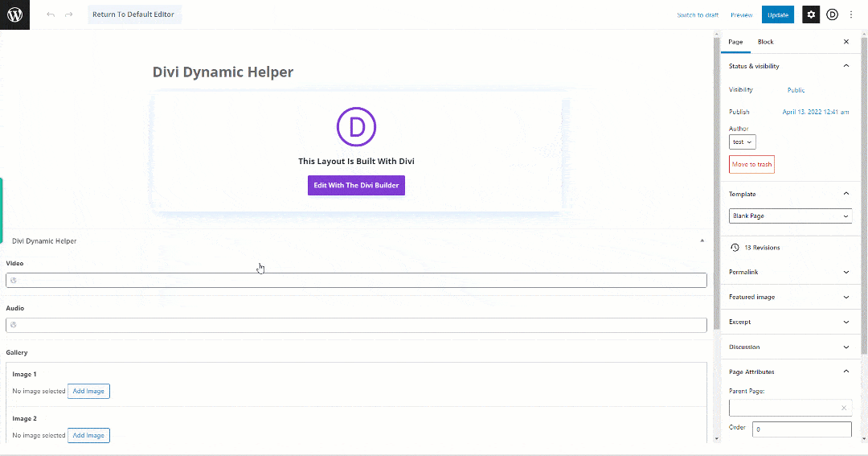Click Edit With The Divi Builder button
The height and width of the screenshot is (456, 868).
pyautogui.click(x=357, y=186)
